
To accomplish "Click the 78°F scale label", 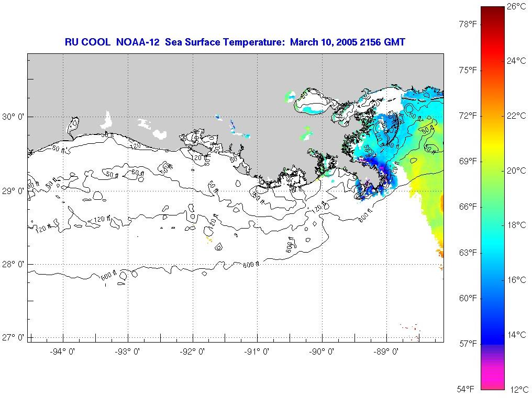I will point(468,25).
